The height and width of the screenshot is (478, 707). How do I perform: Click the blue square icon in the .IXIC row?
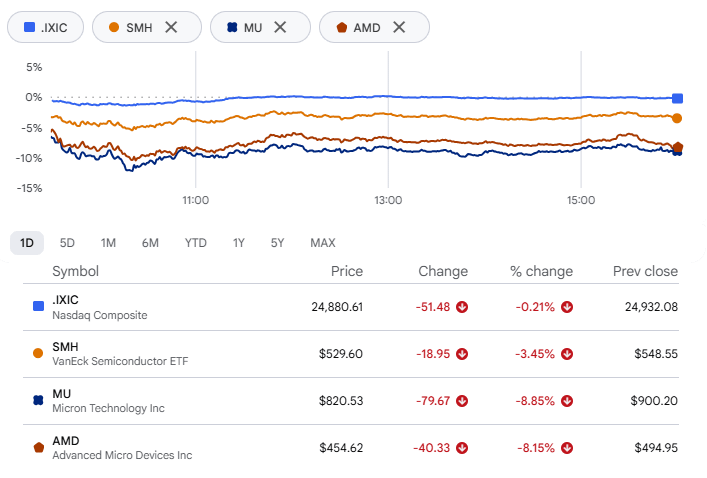pos(38,307)
